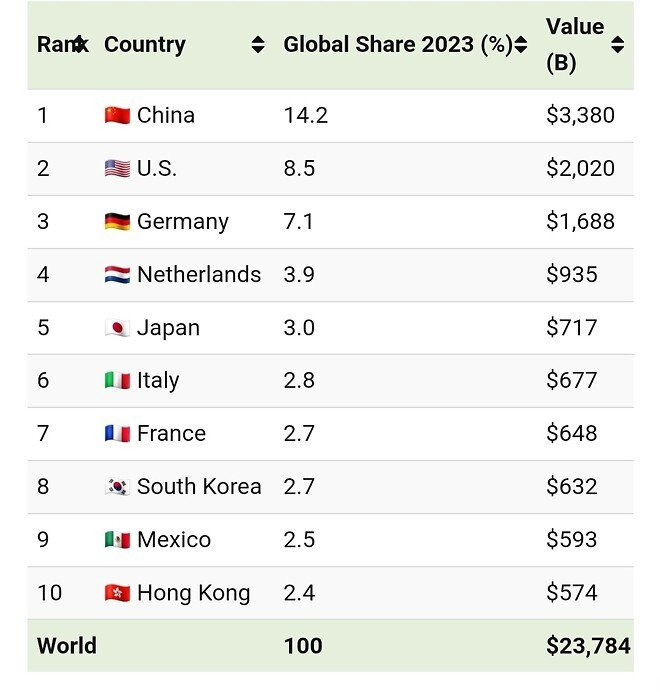The image size is (660, 692).
Task: Select the world total $23,784 cell
Action: pos(588,645)
